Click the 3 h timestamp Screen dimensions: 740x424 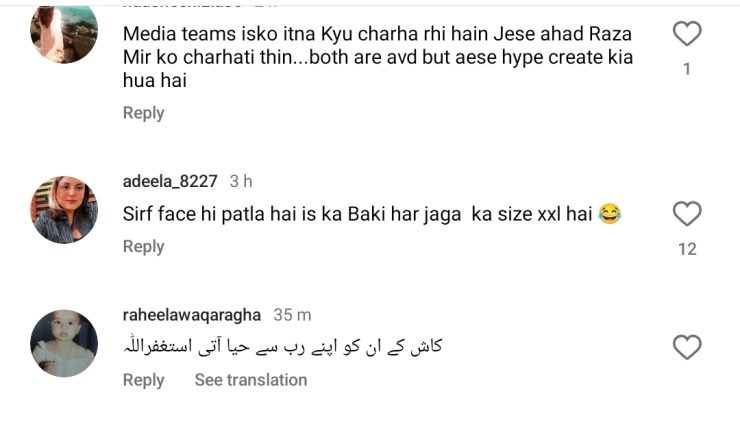(240, 181)
